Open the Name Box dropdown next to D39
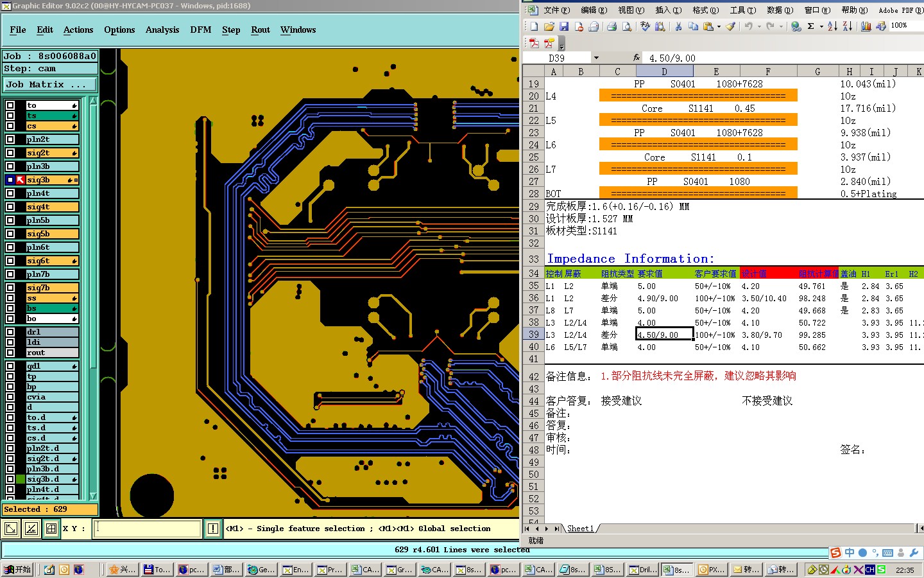 (596, 58)
